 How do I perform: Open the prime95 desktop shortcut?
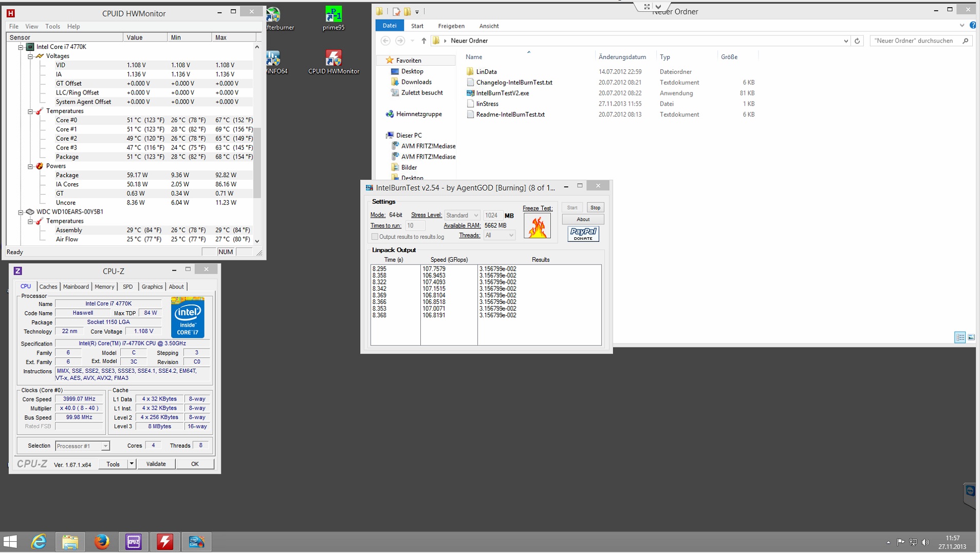coord(334,18)
